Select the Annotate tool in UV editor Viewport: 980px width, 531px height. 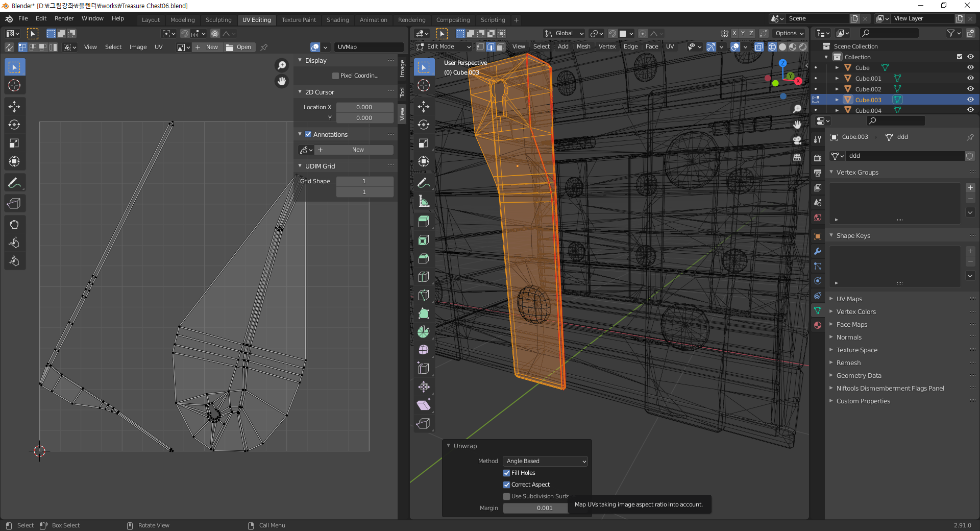pyautogui.click(x=14, y=183)
